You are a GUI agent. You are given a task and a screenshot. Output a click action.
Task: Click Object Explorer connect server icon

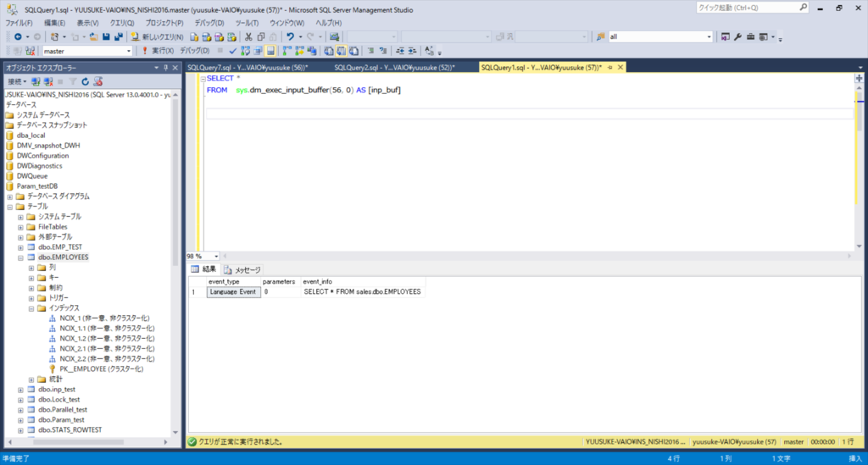tap(36, 82)
